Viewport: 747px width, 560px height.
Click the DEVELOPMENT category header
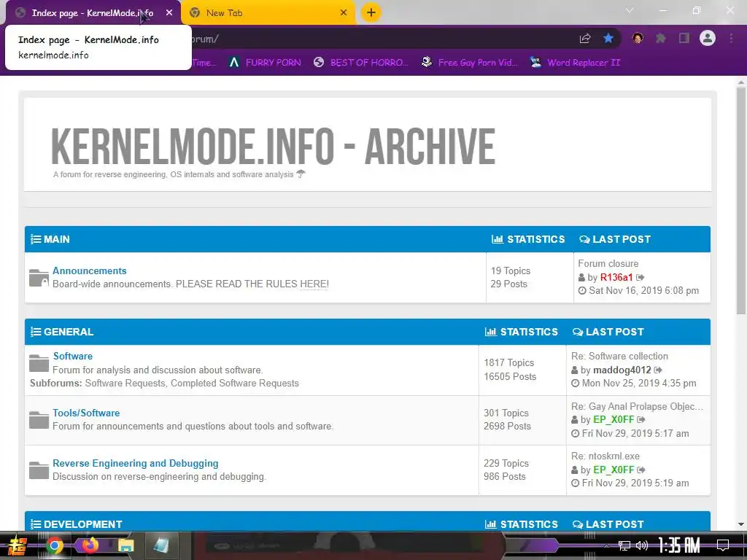[x=83, y=524]
